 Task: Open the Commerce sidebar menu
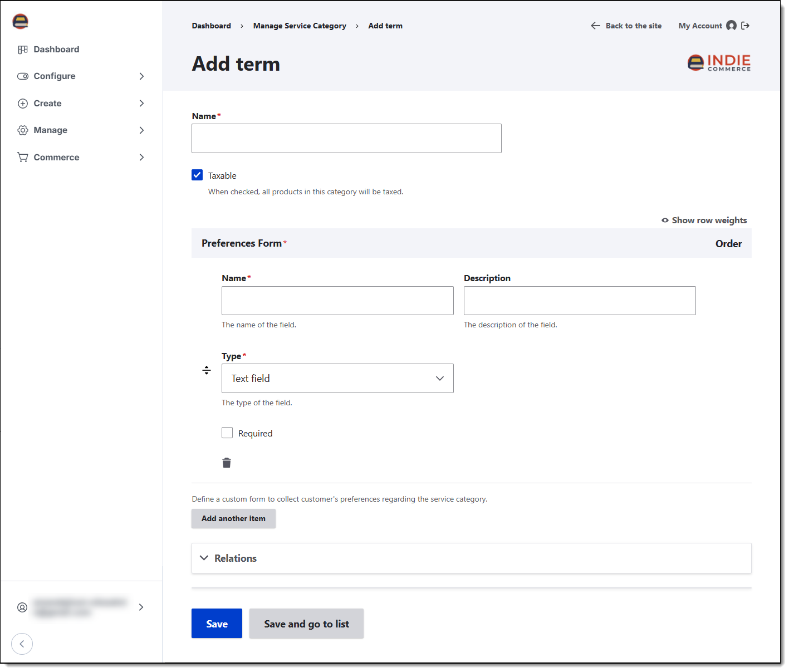(x=81, y=158)
